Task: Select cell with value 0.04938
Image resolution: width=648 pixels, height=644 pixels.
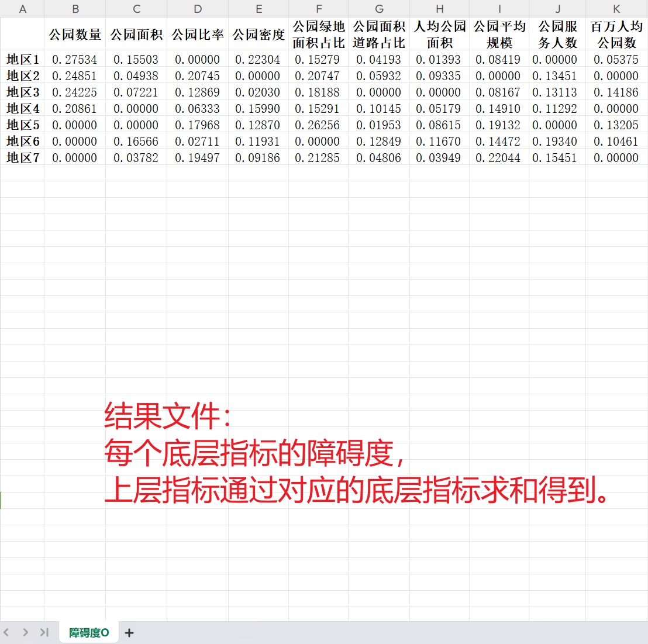Action: (x=136, y=75)
